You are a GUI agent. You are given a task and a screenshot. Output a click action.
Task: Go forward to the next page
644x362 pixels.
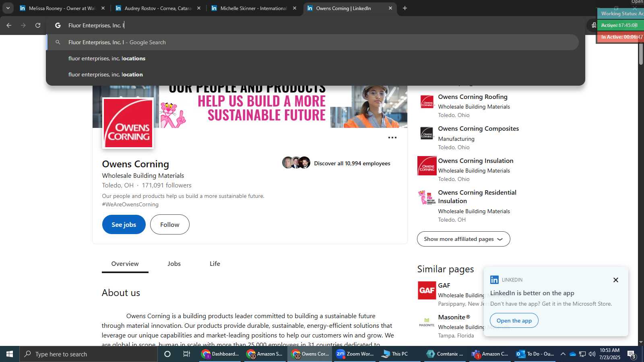(23, 25)
